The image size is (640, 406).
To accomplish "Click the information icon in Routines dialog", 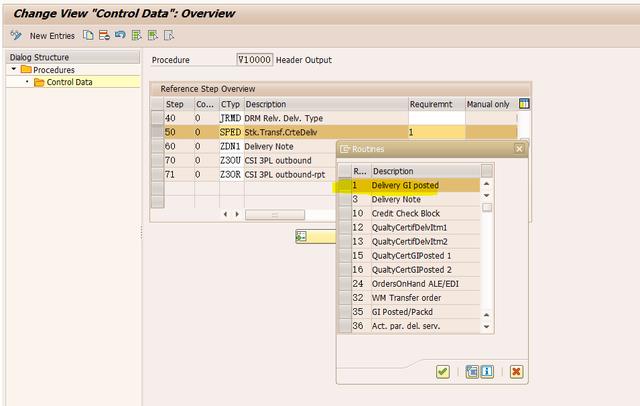I will pyautogui.click(x=487, y=371).
